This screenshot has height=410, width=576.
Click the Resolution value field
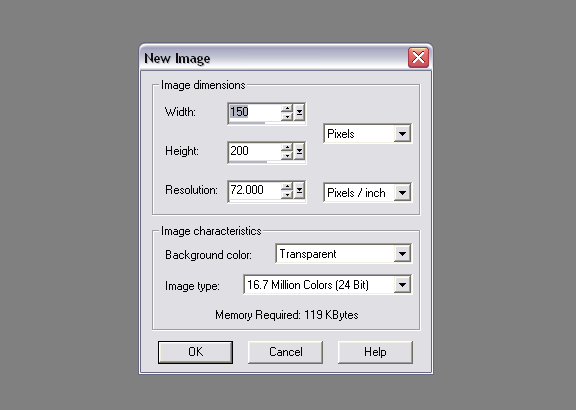(255, 190)
